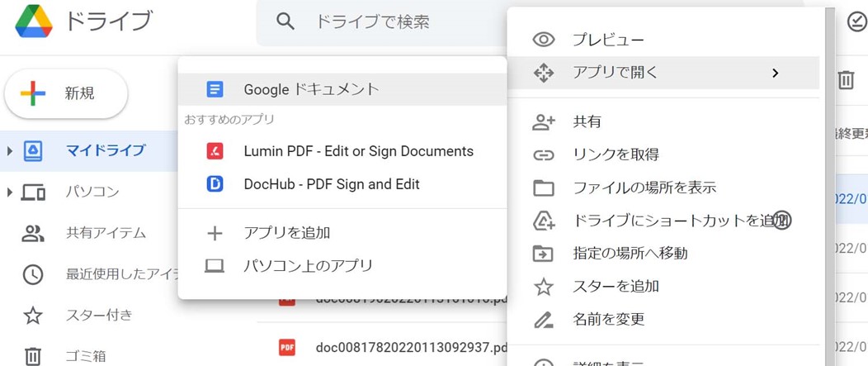Select 名前を変更 in context menu
Viewport: 868px width, 366px height.
(x=663, y=320)
